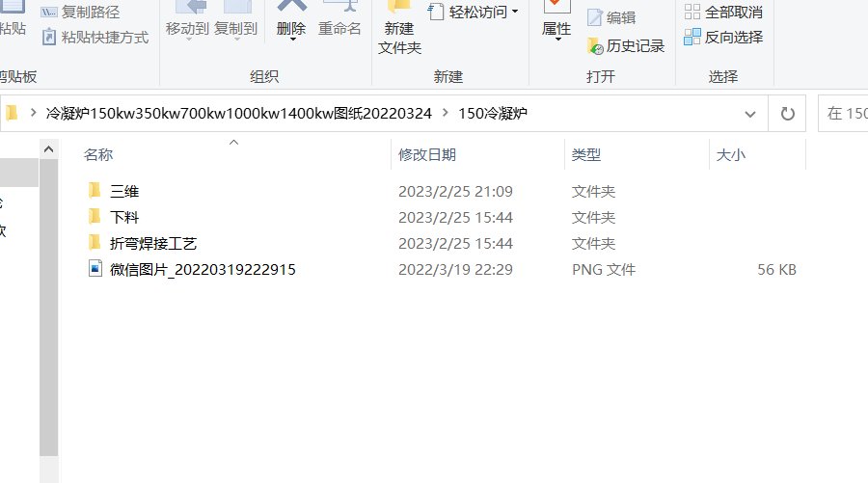
Task: Expand address bar history dropdown chevron
Action: (x=750, y=114)
